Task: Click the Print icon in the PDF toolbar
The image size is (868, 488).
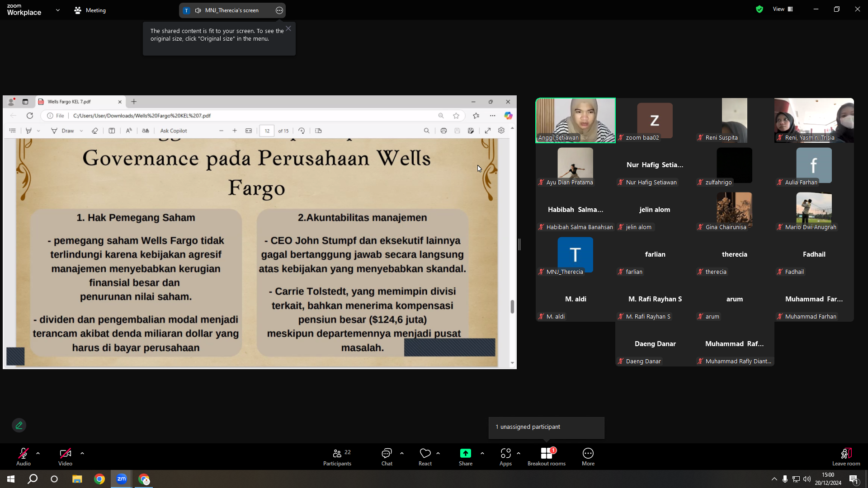Action: pos(443,131)
